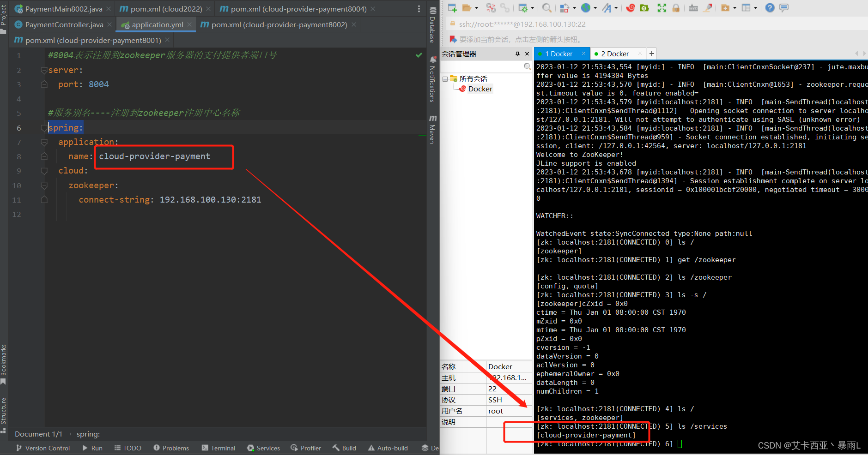Screen dimensions: 868x455
Task: Open the Version Control tool window
Action: [x=42, y=448]
